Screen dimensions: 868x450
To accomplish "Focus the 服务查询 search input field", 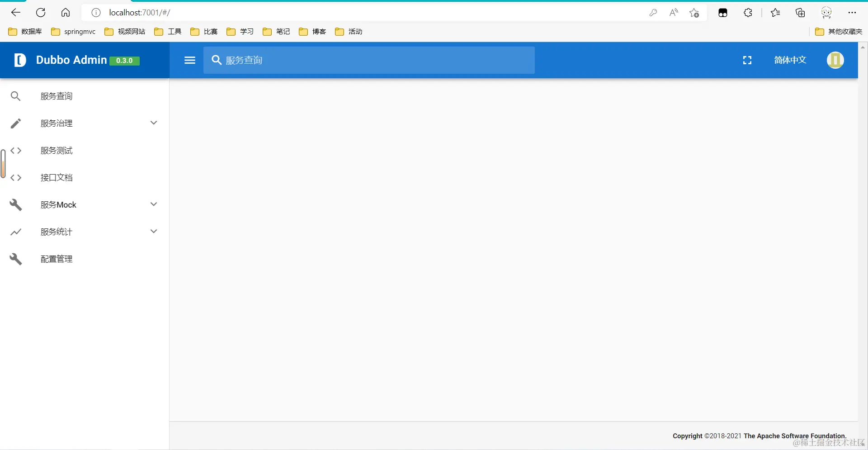I will (369, 60).
